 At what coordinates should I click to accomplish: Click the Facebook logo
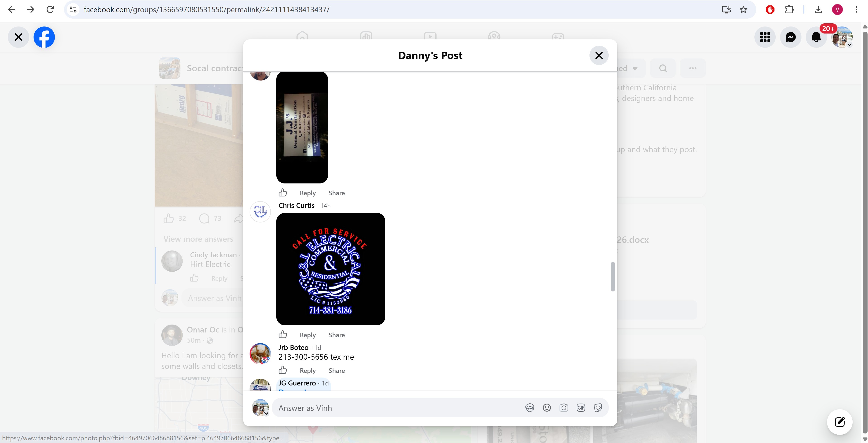point(44,37)
